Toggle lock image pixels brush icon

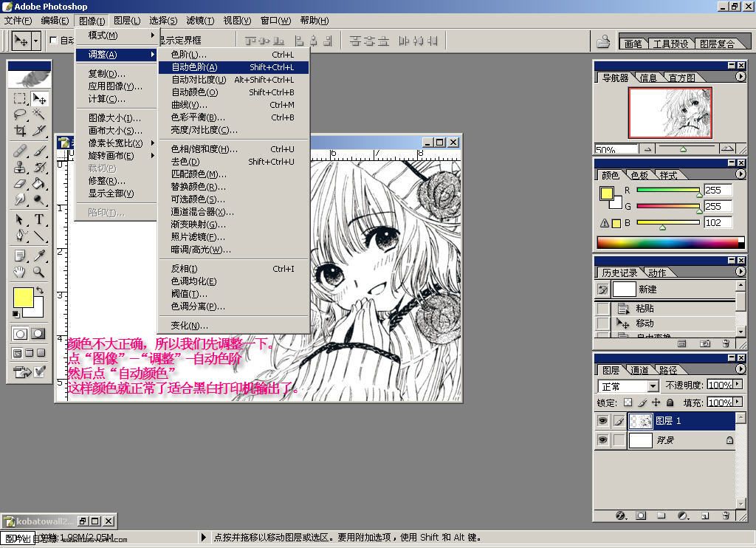point(642,403)
